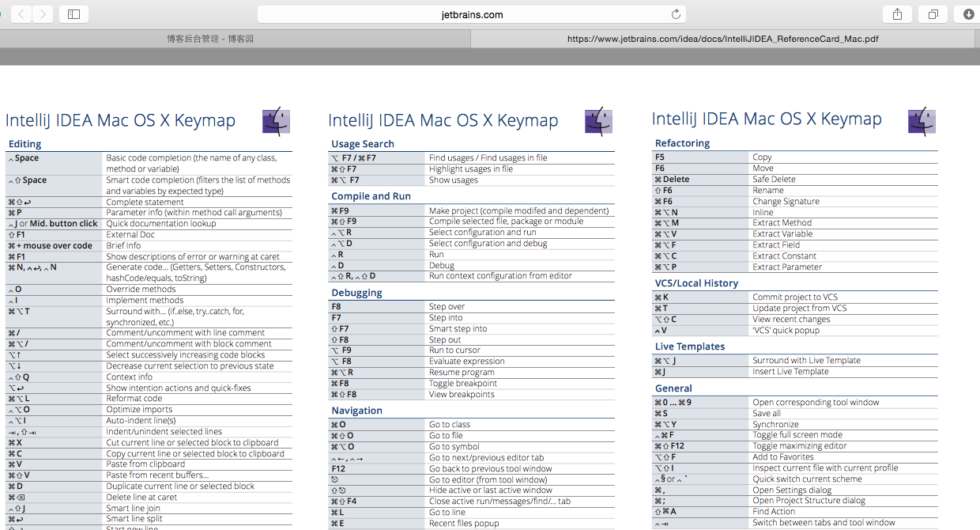
Task: Click 'Quick documentation lookup' text
Action: coord(161,224)
